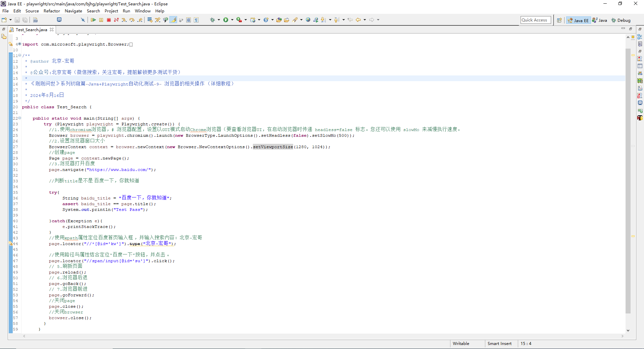Open the Search flashlight dropdown arrow
Image resolution: width=644 pixels, height=349 pixels.
click(301, 20)
